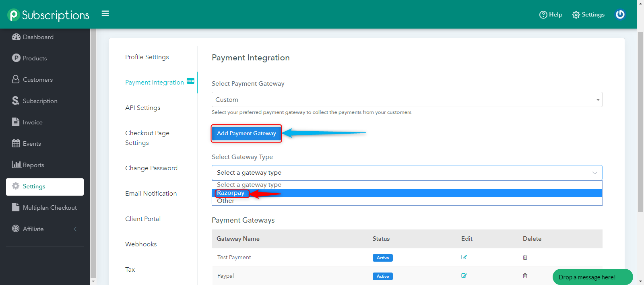Open Tax tab

pyautogui.click(x=130, y=270)
